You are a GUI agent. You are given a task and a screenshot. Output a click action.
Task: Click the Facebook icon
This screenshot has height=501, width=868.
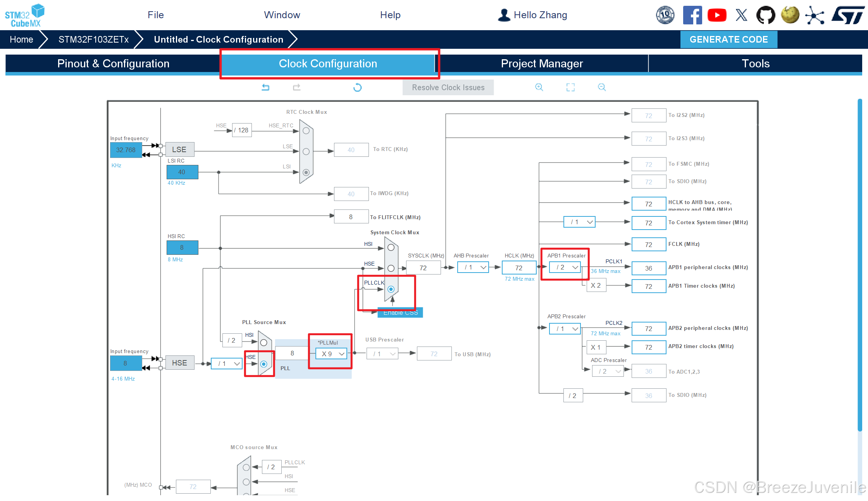[x=692, y=15]
